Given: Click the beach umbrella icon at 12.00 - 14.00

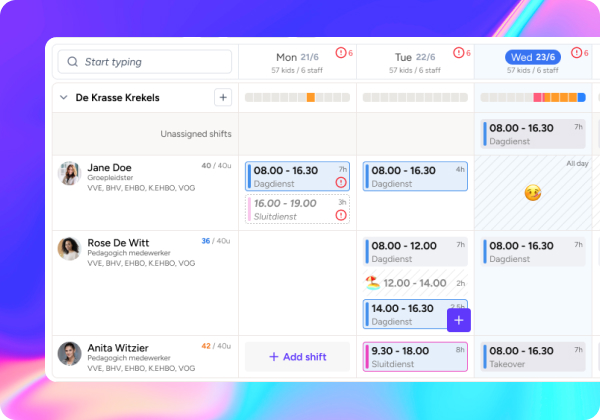Looking at the screenshot, I should [x=372, y=283].
